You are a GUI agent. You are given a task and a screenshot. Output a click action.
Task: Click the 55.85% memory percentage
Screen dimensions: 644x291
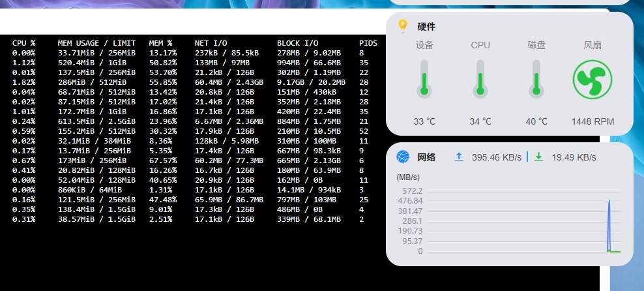pos(163,82)
